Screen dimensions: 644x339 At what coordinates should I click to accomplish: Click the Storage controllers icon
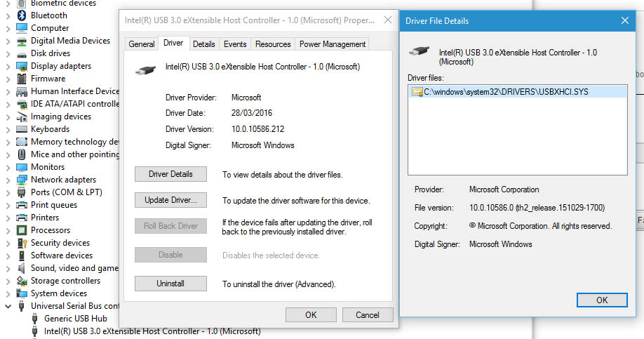coord(21,281)
